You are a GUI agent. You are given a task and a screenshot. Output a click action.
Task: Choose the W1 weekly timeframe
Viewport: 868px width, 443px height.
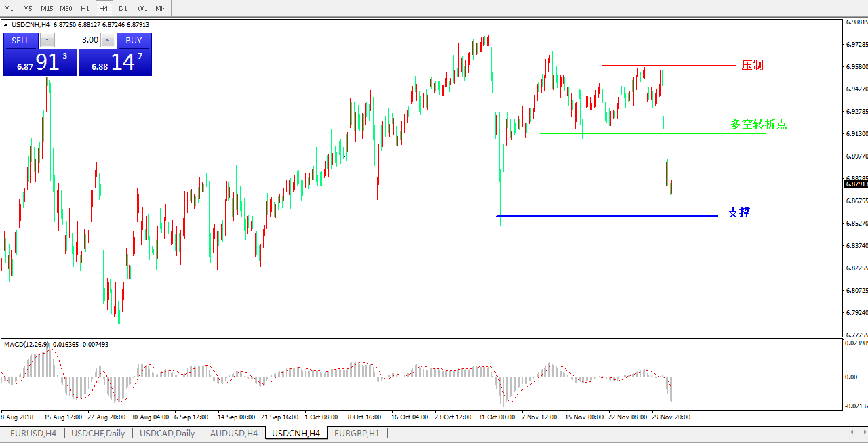[142, 8]
